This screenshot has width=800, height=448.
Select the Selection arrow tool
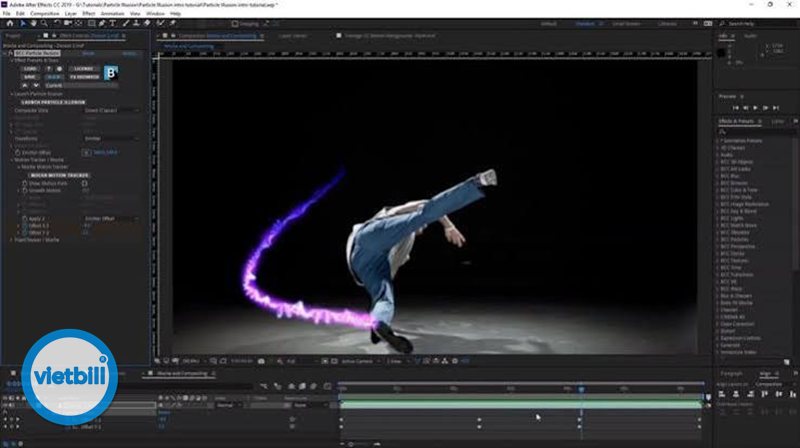point(23,23)
